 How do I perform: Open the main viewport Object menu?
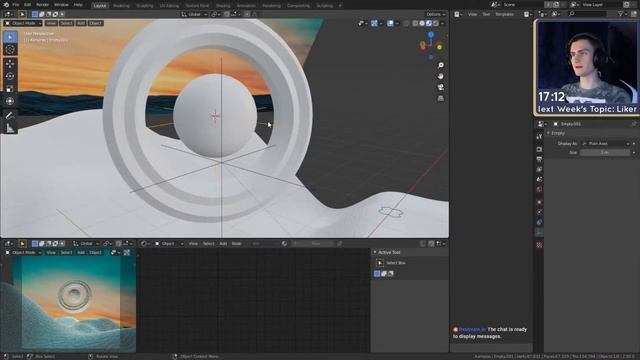96,23
